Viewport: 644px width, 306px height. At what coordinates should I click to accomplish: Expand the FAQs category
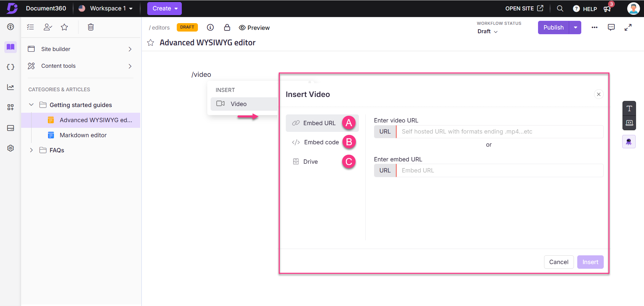coord(31,150)
